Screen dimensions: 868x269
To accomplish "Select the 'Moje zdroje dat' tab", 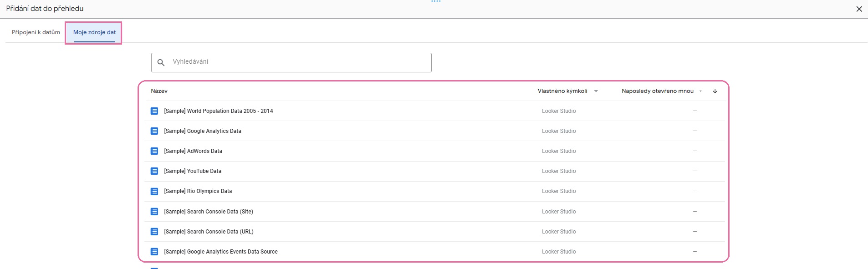I will (94, 32).
